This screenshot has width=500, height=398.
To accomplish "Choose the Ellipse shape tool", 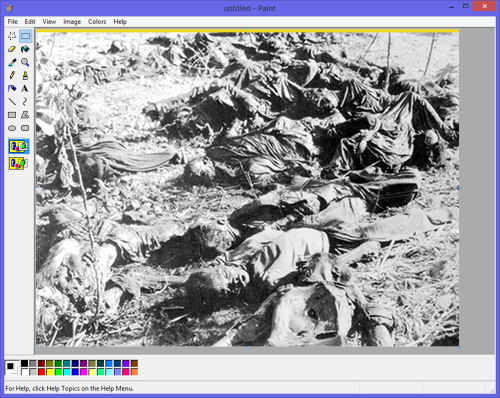I will (x=12, y=128).
